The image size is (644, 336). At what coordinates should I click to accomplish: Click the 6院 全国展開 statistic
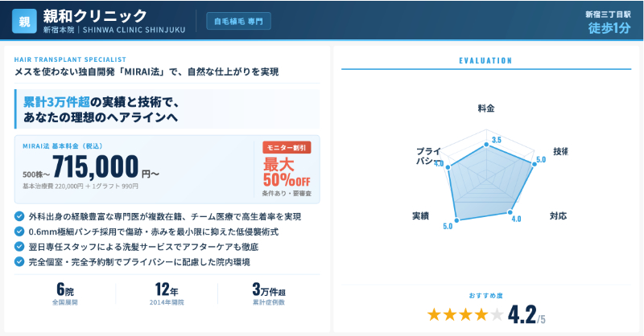(64, 294)
